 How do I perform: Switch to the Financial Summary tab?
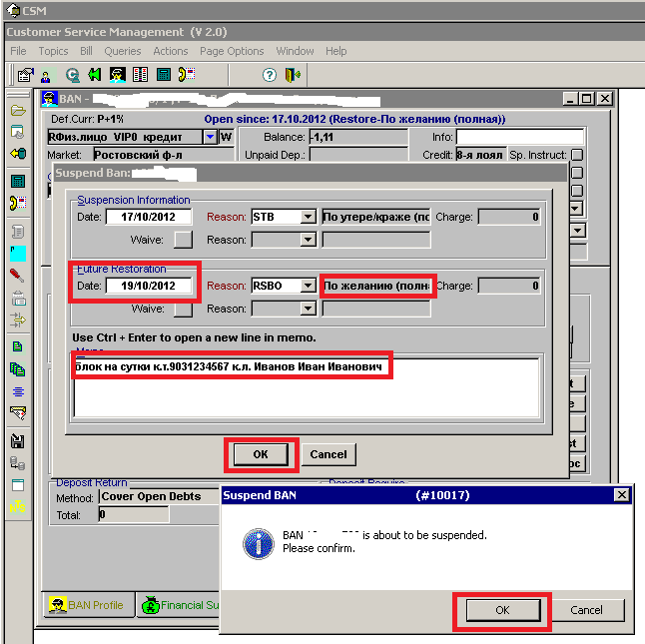180,605
